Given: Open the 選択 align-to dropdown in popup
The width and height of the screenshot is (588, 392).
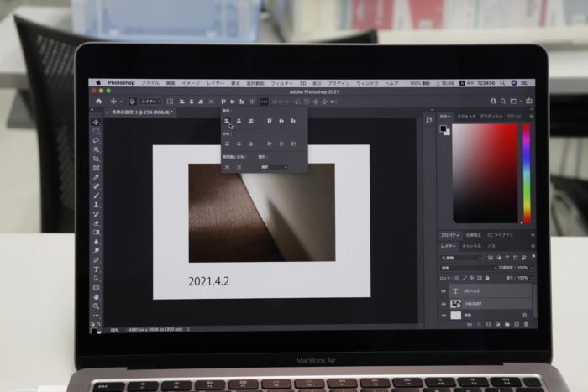Looking at the screenshot, I should tap(274, 167).
